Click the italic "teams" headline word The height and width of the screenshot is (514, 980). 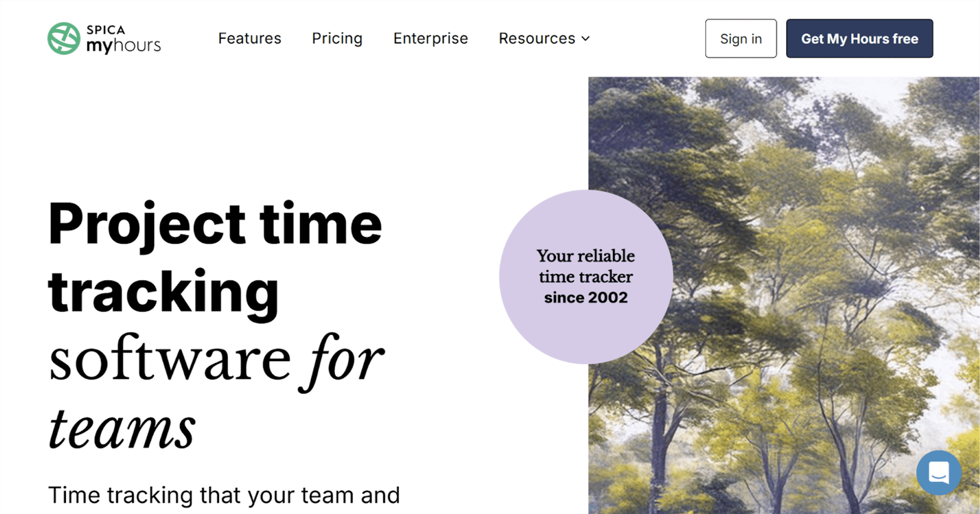click(122, 428)
